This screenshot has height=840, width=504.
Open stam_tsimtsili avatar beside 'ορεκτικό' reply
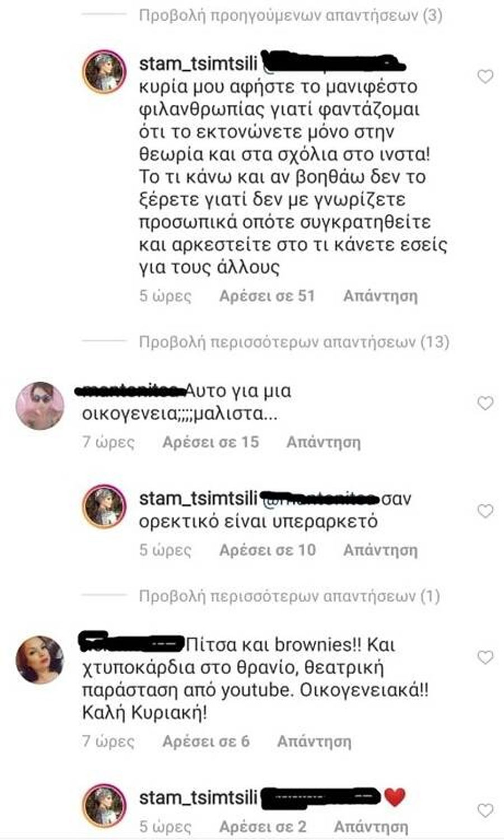click(x=104, y=507)
